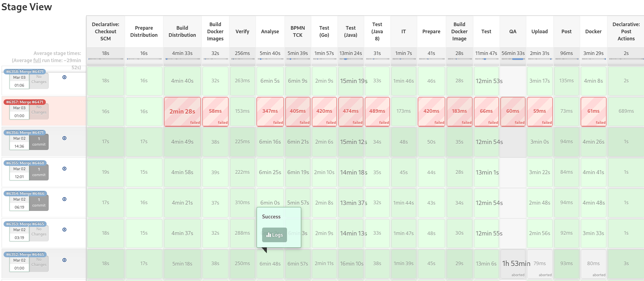Open failed build label #6357: Merge #6471
This screenshot has width=644, height=281.
(x=25, y=102)
